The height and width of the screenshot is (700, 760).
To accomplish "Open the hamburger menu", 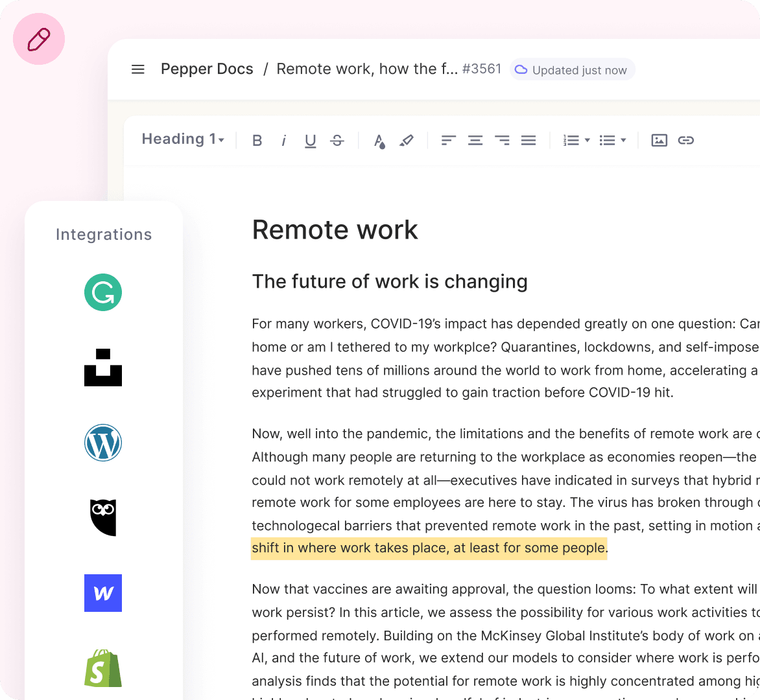I will coord(138,69).
